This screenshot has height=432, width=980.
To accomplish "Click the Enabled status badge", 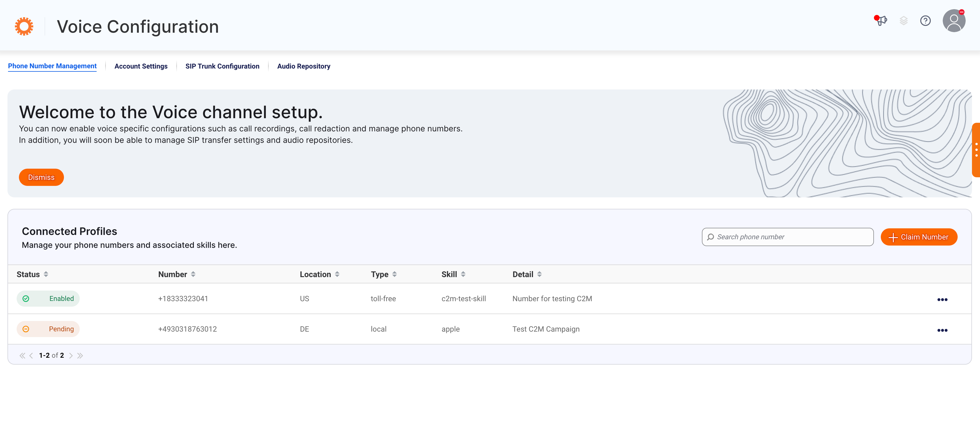I will point(48,299).
